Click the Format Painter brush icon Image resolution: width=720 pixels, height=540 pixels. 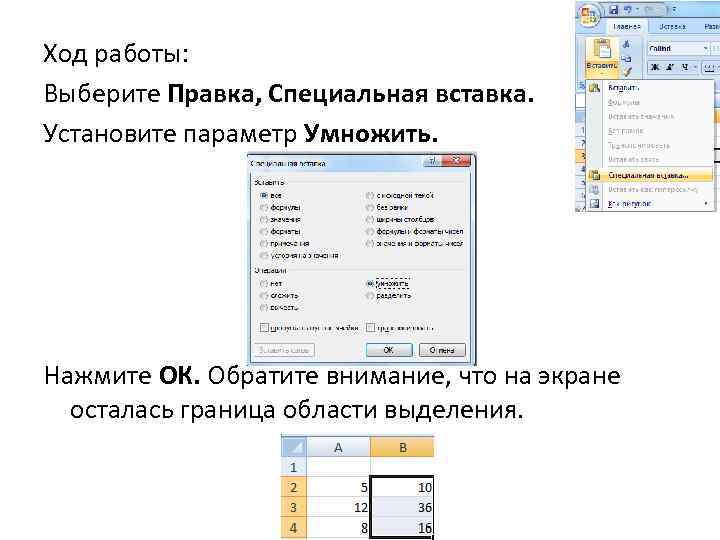point(627,72)
